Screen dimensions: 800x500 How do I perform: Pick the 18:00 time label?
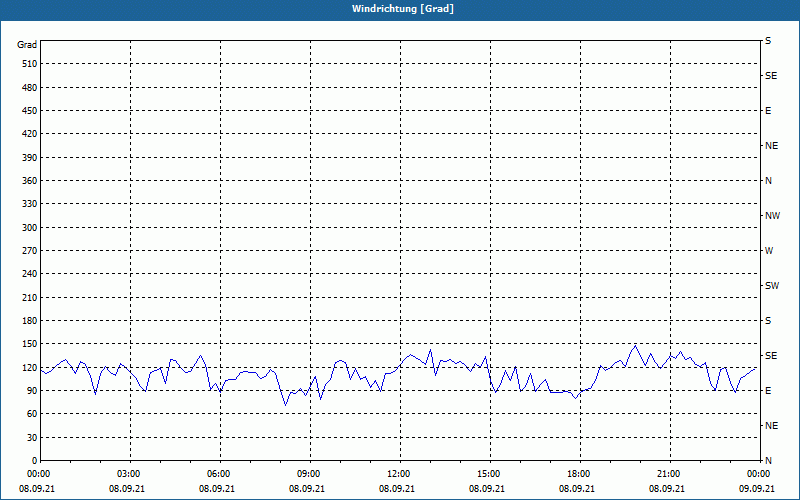(x=580, y=474)
